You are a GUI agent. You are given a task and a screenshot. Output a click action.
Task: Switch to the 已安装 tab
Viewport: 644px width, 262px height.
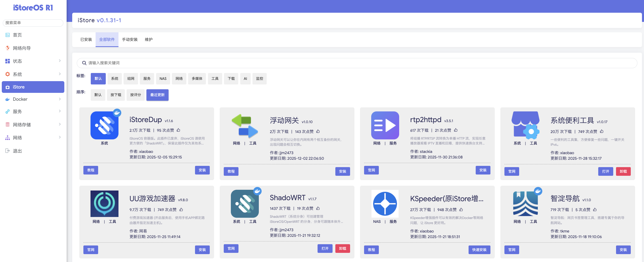86,39
